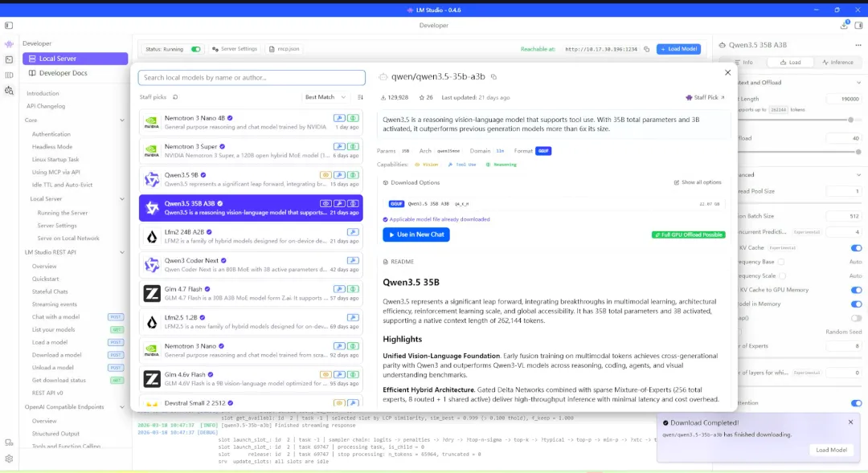This screenshot has width=868, height=473.
Task: Collapse the Local Server docs subsection
Action: click(x=122, y=199)
